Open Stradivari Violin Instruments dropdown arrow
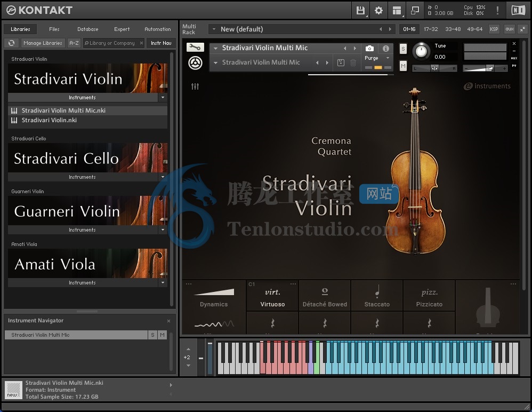Viewport: 532px width, 412px height. coord(163,98)
